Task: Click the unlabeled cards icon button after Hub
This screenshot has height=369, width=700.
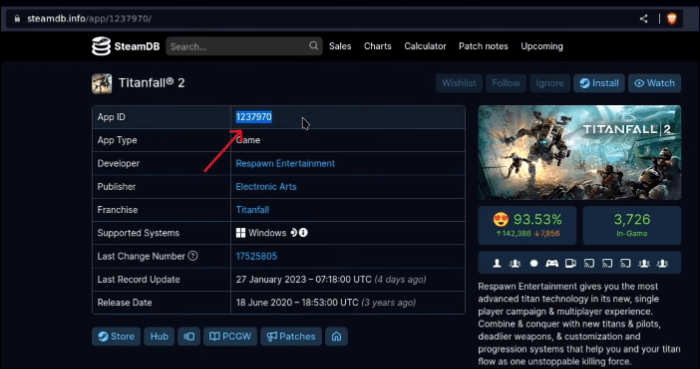Action: (x=189, y=336)
